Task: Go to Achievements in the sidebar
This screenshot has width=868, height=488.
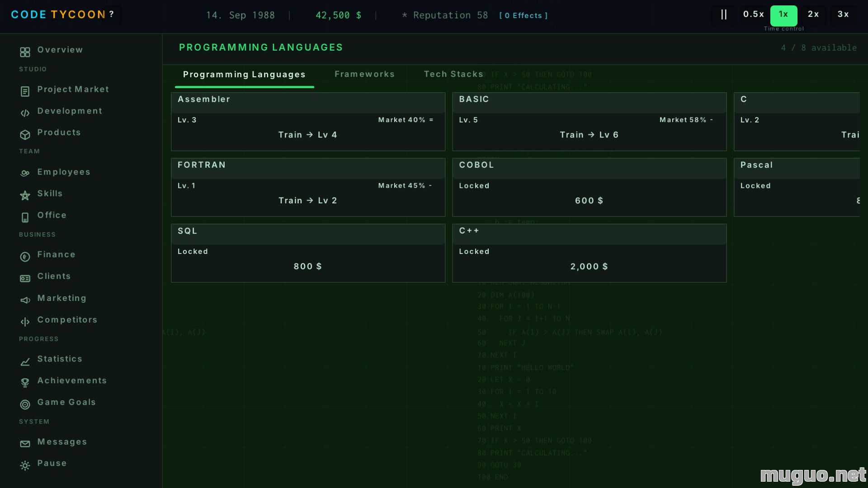Action: click(x=72, y=380)
